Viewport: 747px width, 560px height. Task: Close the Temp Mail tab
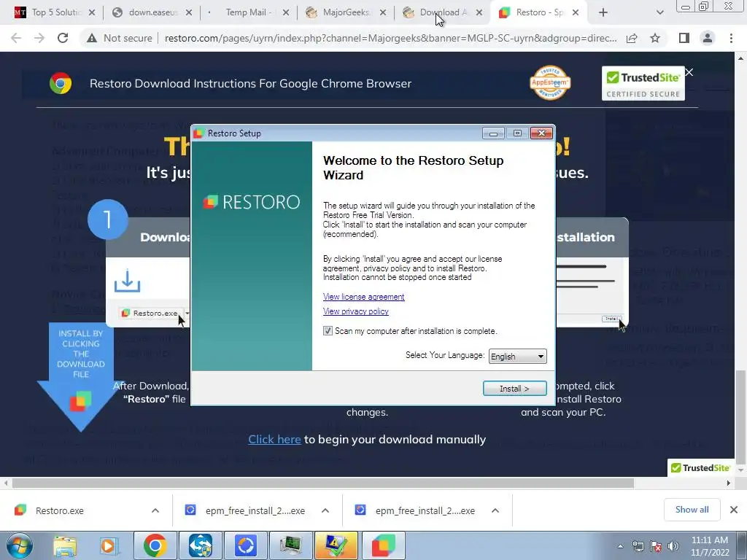(286, 12)
